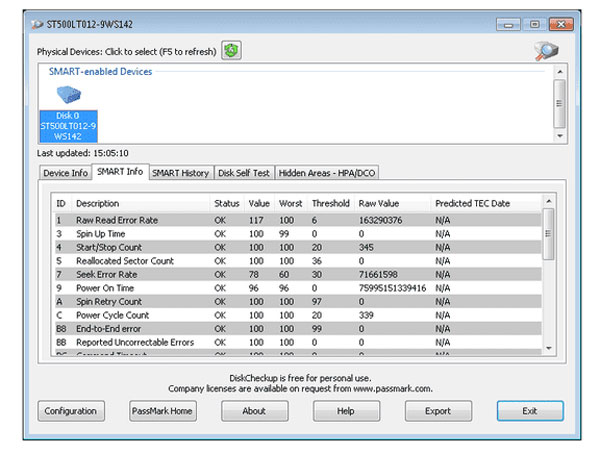Select the Reallocated Sector Count row
The width and height of the screenshot is (600, 454).
point(298,261)
